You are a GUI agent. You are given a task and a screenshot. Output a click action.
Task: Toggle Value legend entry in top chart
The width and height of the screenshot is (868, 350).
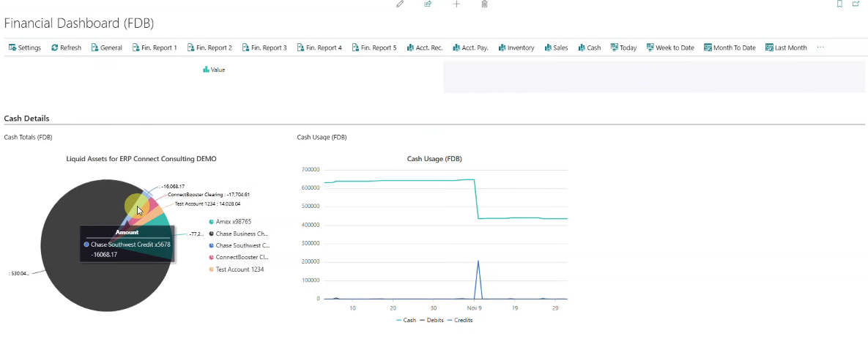[x=214, y=70]
